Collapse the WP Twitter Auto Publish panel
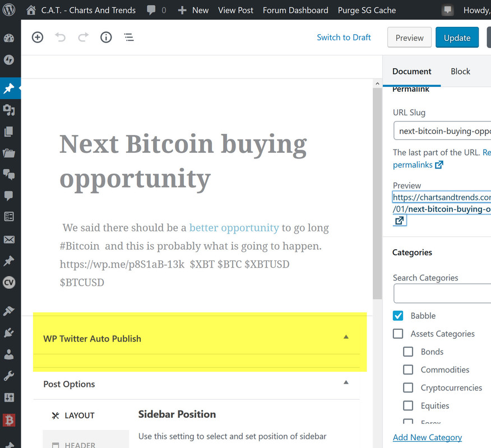Viewport: 491px width, 448px height. [346, 337]
